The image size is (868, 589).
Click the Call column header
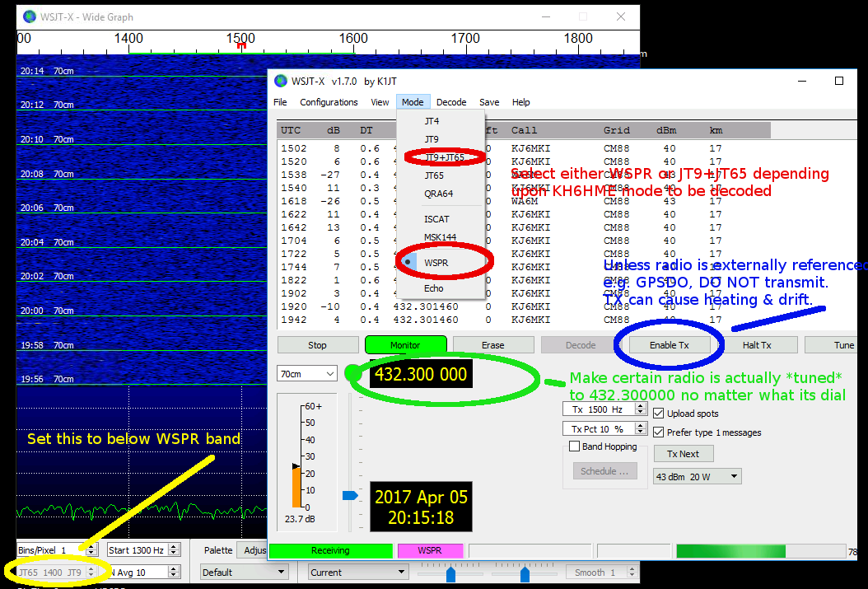[525, 131]
